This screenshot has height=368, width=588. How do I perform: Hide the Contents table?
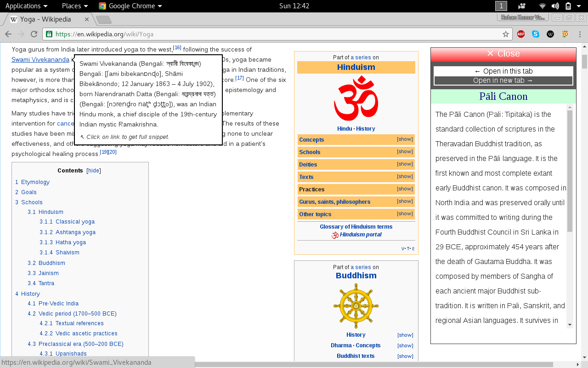click(93, 170)
